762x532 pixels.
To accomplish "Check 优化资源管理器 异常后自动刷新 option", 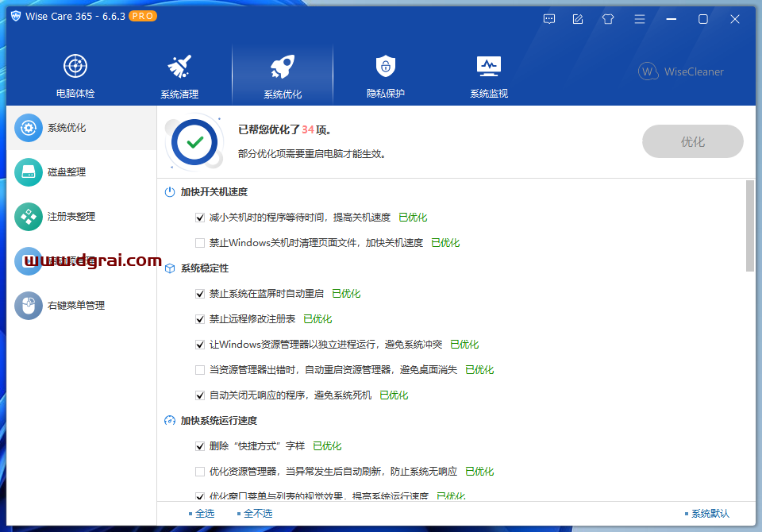I will click(200, 471).
